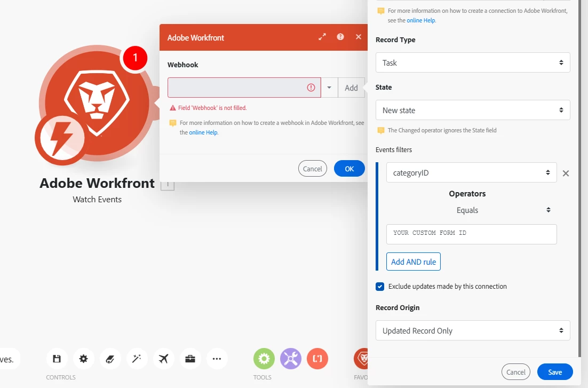The image size is (588, 388).
Task: Click the Watch Events label under module
Action: (x=97, y=199)
